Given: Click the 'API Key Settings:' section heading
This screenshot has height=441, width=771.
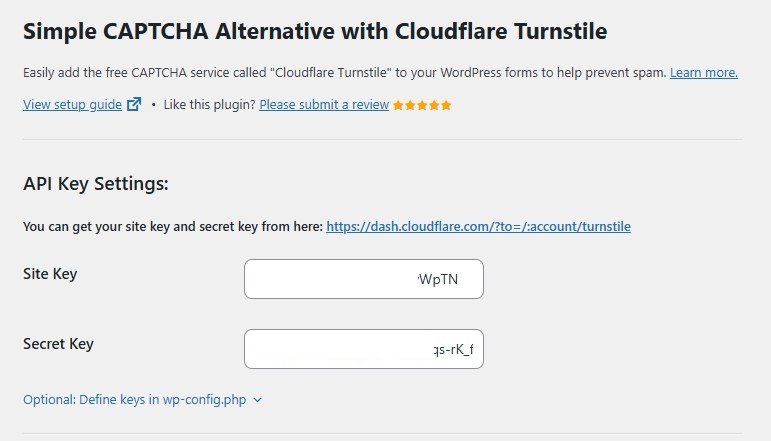Looking at the screenshot, I should click(96, 184).
